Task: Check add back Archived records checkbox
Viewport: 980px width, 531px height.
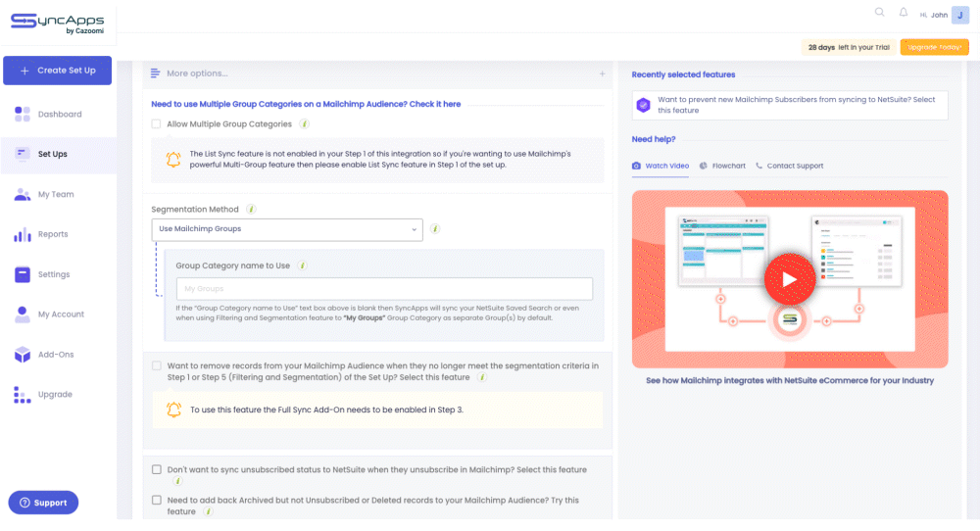Action: coord(156,501)
